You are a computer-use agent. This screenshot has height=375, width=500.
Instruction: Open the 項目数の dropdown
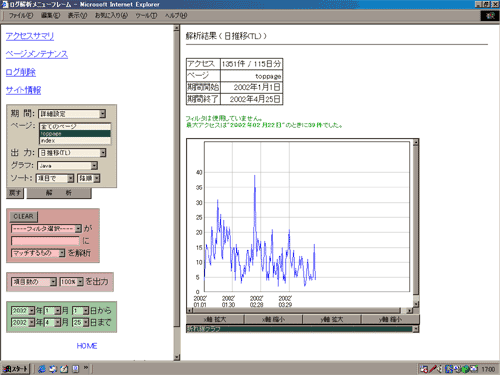click(x=34, y=282)
